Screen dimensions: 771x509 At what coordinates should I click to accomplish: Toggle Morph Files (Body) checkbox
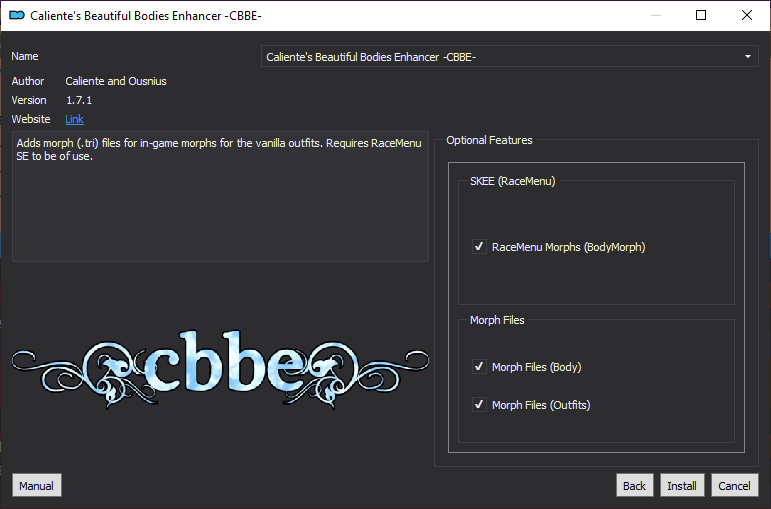coord(479,366)
